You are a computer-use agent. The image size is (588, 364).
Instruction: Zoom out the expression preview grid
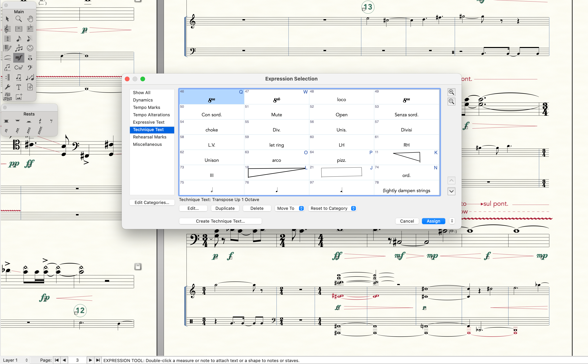(x=451, y=101)
